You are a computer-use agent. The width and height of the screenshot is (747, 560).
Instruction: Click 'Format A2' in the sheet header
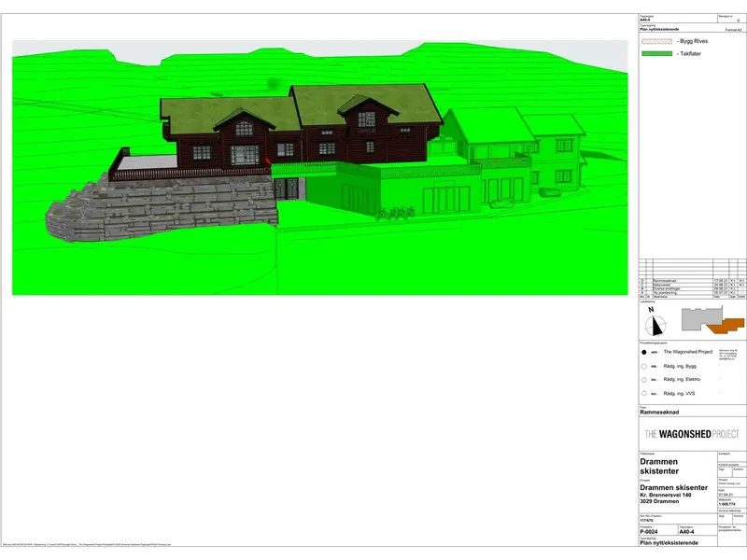tap(733, 30)
